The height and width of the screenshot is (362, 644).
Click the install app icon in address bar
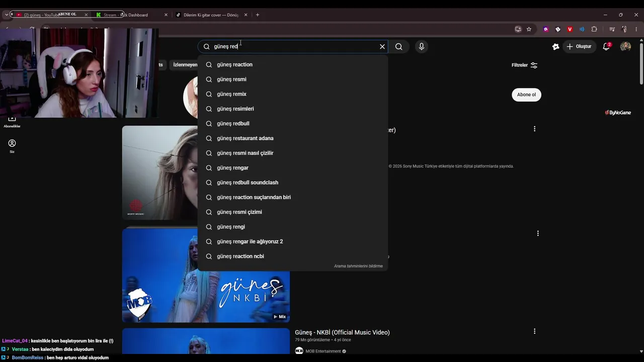click(518, 29)
